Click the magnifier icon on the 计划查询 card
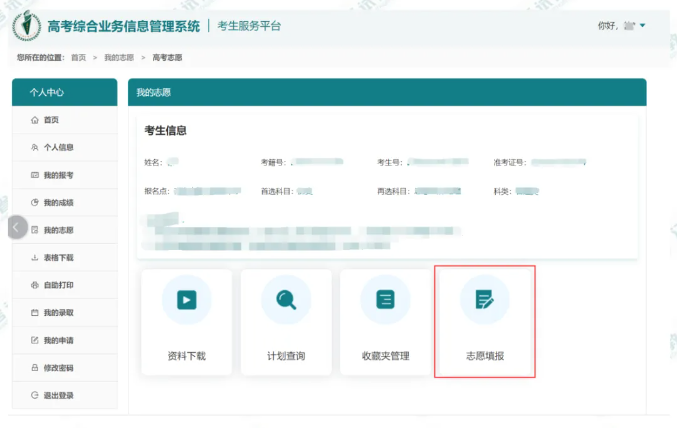Image resolution: width=681 pixels, height=428 pixels. click(x=286, y=300)
